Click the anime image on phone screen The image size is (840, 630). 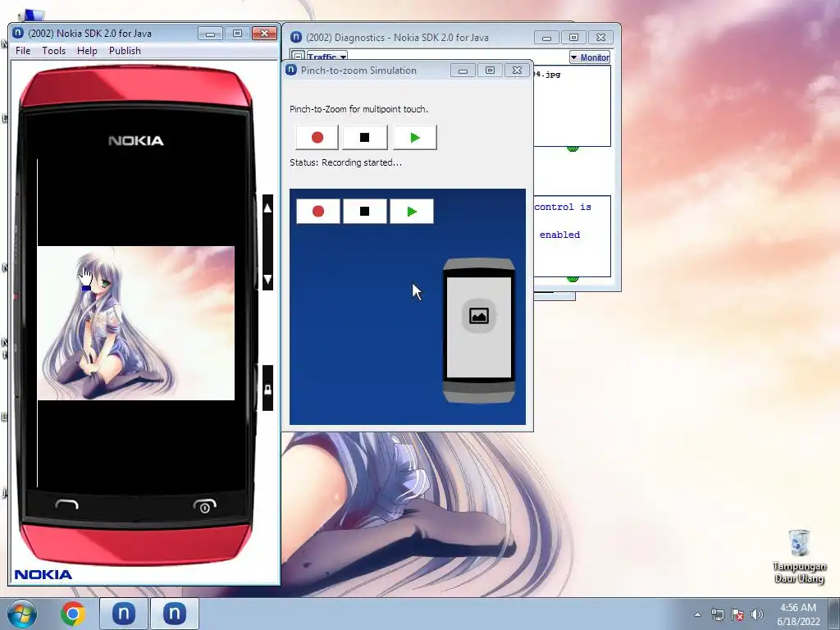tap(136, 323)
